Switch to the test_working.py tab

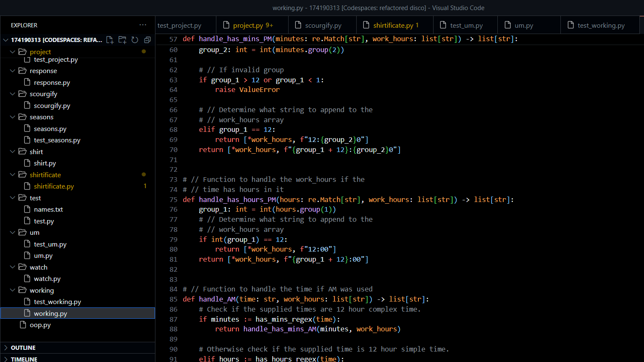[x=600, y=25]
